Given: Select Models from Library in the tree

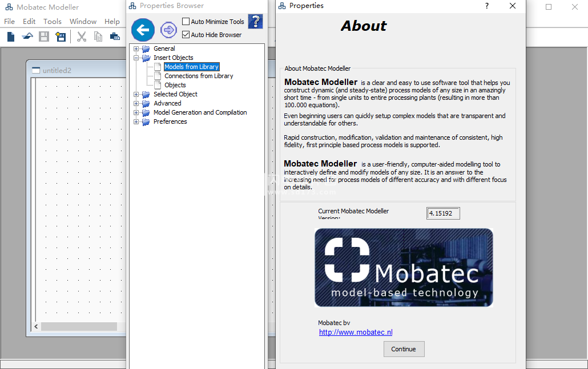Looking at the screenshot, I should 192,67.
